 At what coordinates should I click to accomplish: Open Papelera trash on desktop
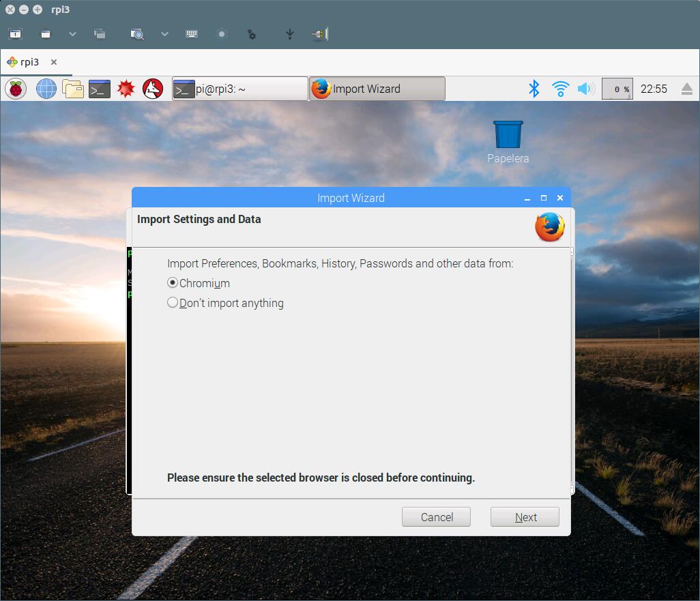coord(508,135)
